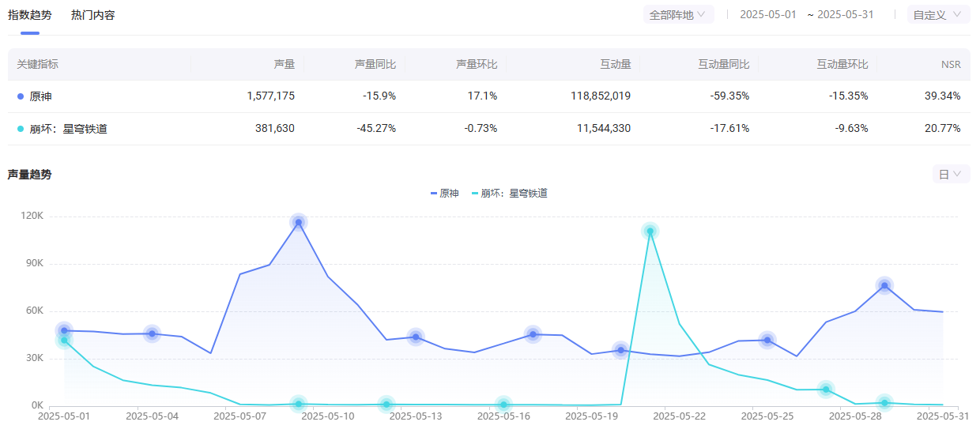Click the 互动量同比 column header
This screenshot has width=980, height=433.
coord(724,64)
